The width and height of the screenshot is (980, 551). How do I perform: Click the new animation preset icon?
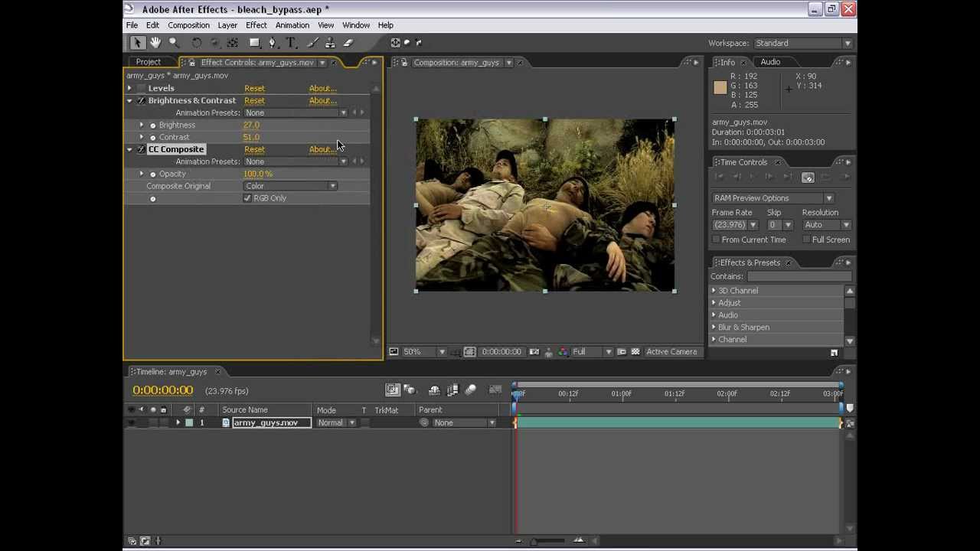(x=834, y=353)
